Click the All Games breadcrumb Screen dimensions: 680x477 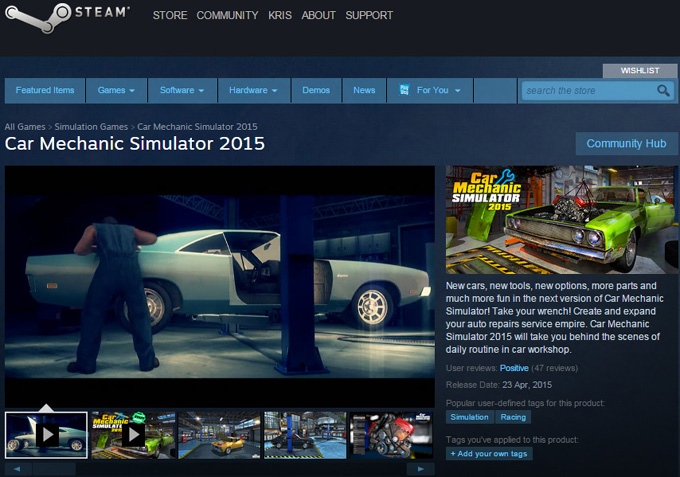[25, 127]
